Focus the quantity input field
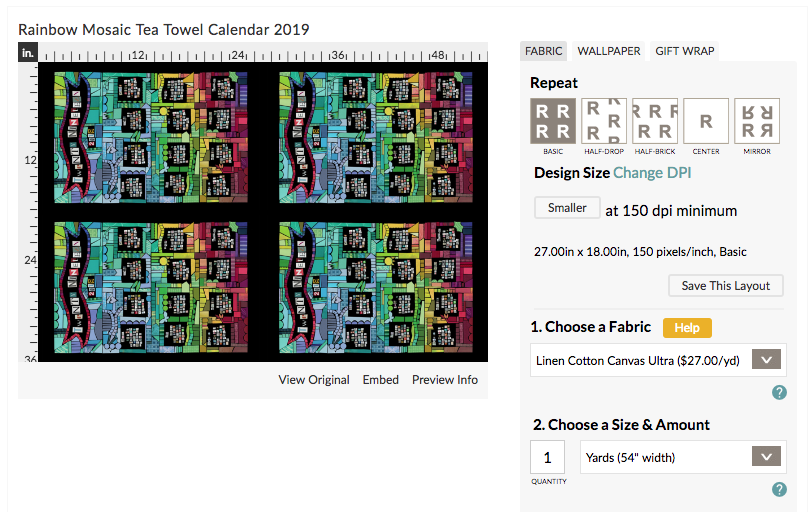 pos(547,457)
